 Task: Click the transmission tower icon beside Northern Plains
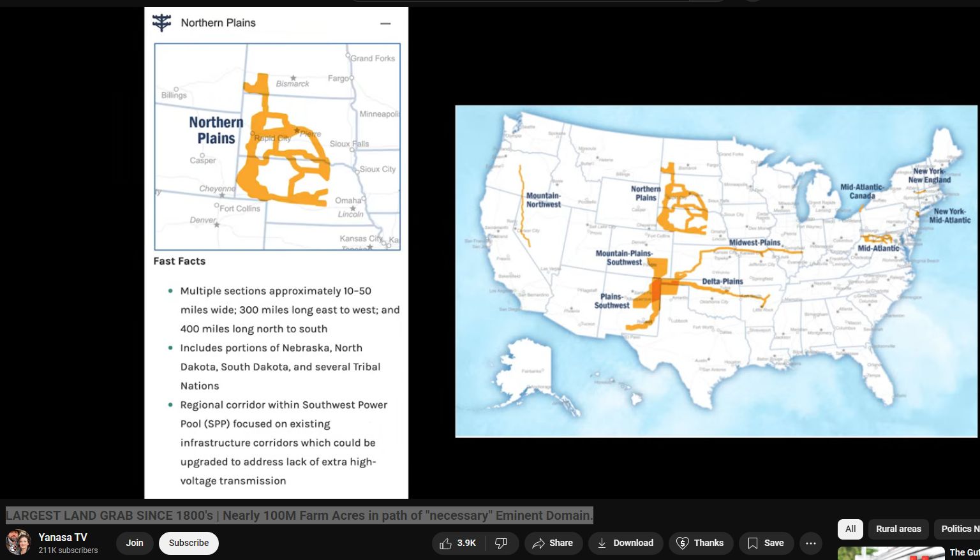(x=162, y=22)
